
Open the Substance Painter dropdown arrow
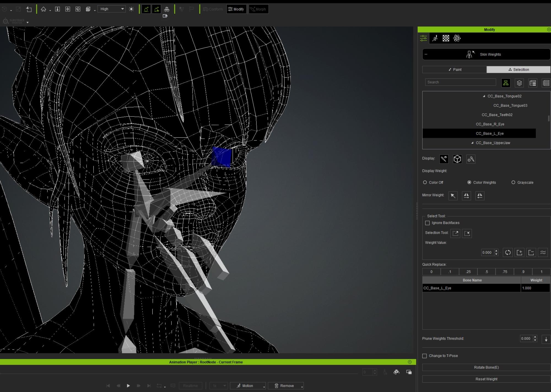[28, 22]
